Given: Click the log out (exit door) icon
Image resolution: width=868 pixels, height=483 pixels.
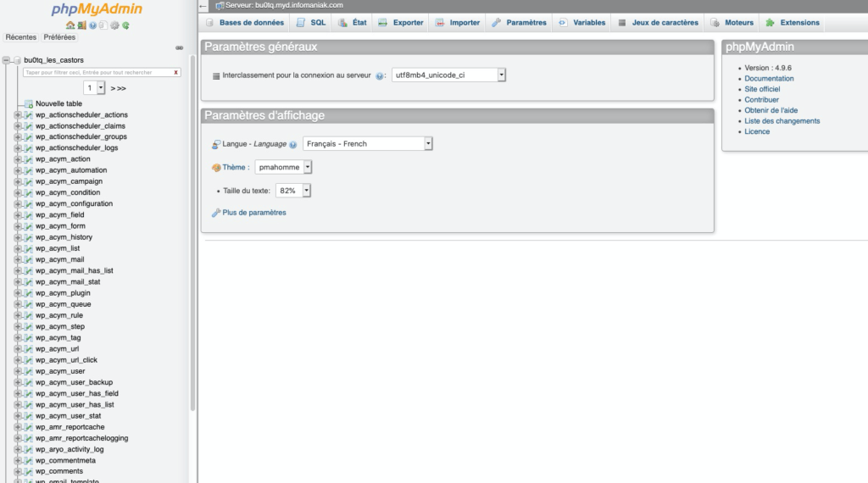Looking at the screenshot, I should (x=82, y=25).
